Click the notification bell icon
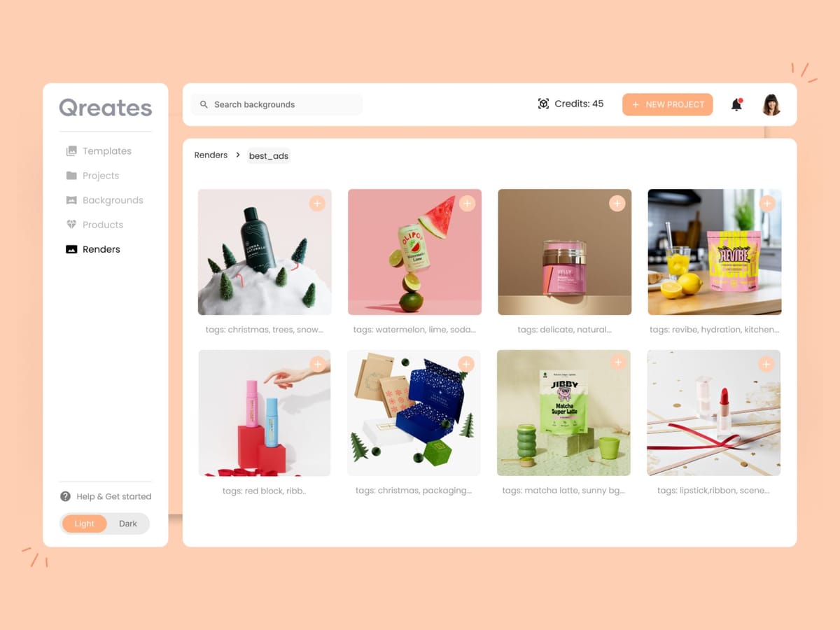The width and height of the screenshot is (840, 630). [x=736, y=104]
